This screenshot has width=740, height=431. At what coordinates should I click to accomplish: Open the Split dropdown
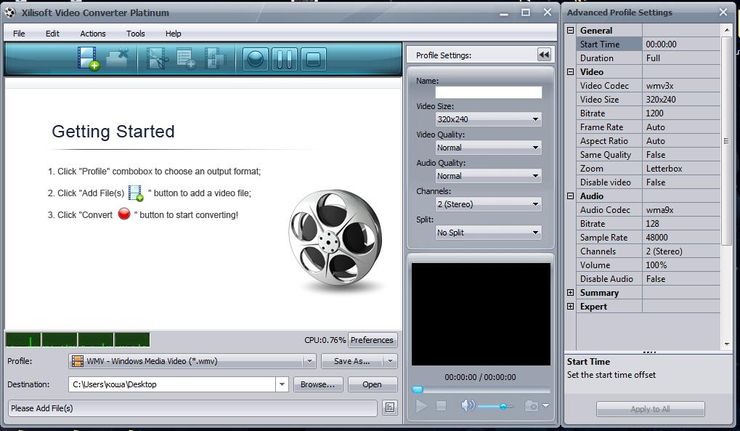pos(488,232)
